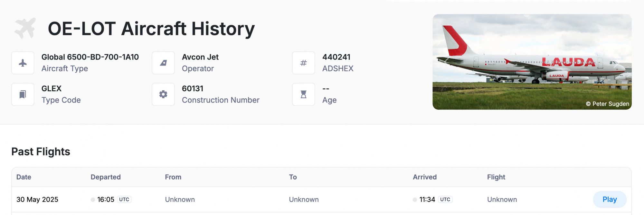Click the Peter Sugden photo credit

pos(607,104)
